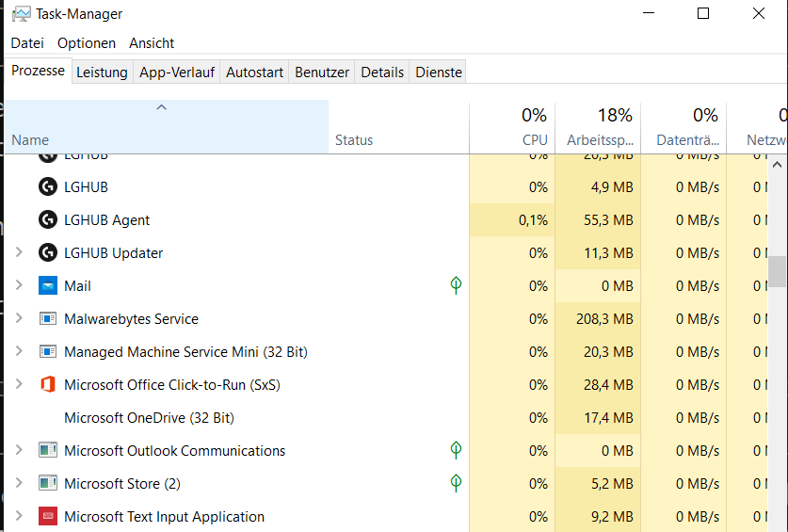Click the vertical scrollbar thumb
This screenshot has width=788, height=532.
pos(778,271)
